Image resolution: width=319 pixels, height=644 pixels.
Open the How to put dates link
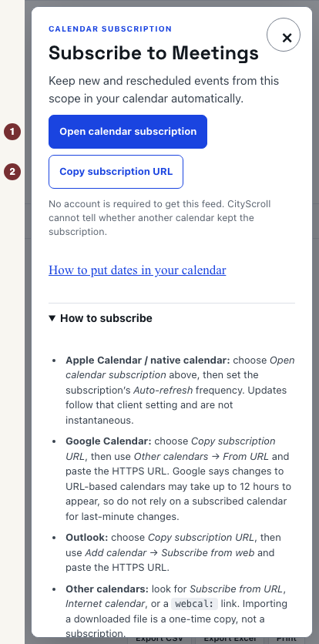click(137, 270)
